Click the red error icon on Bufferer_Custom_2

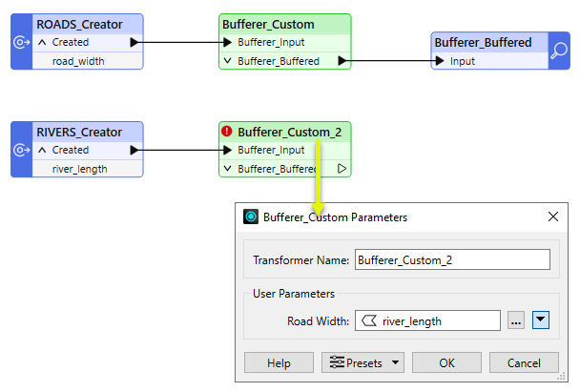(x=227, y=132)
